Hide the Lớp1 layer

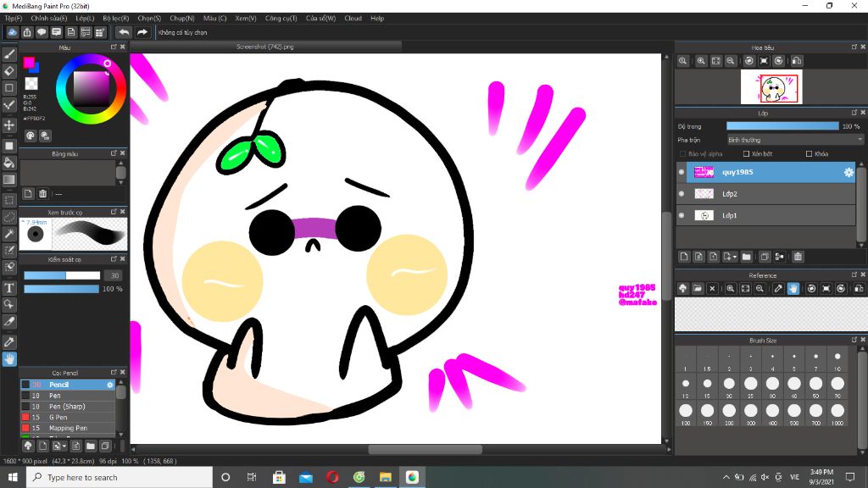point(682,215)
